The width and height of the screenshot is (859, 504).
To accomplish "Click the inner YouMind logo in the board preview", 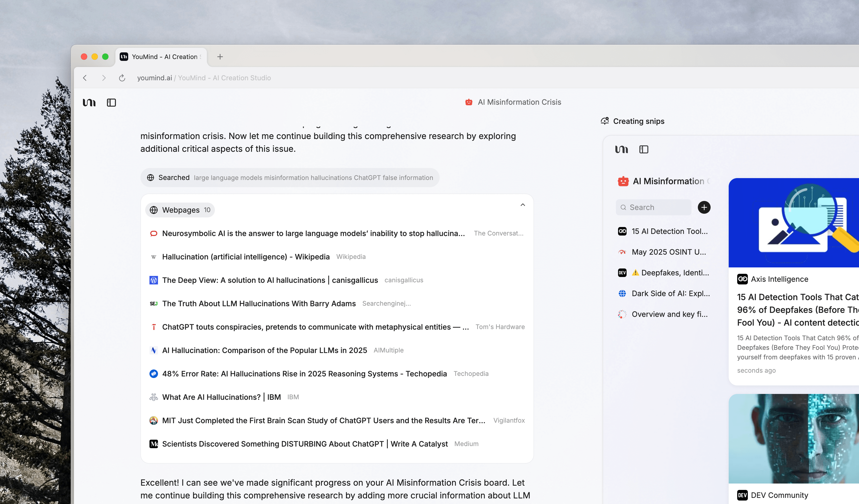I will 622,149.
